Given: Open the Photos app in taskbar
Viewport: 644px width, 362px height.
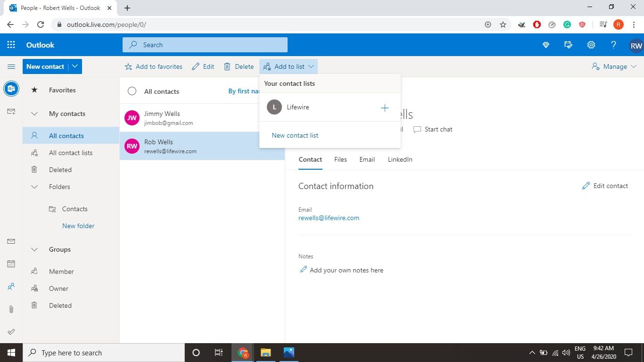Looking at the screenshot, I should click(289, 353).
